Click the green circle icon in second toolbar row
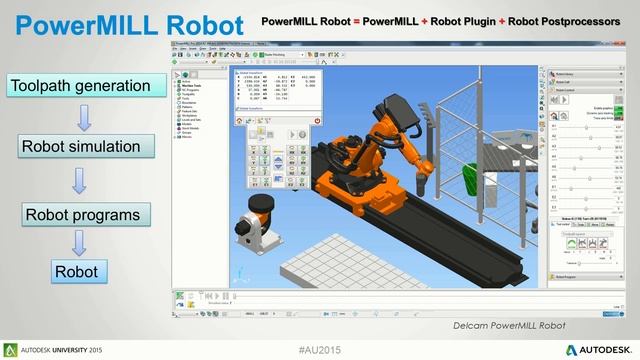Screen dimensions: 640x360 175,62
